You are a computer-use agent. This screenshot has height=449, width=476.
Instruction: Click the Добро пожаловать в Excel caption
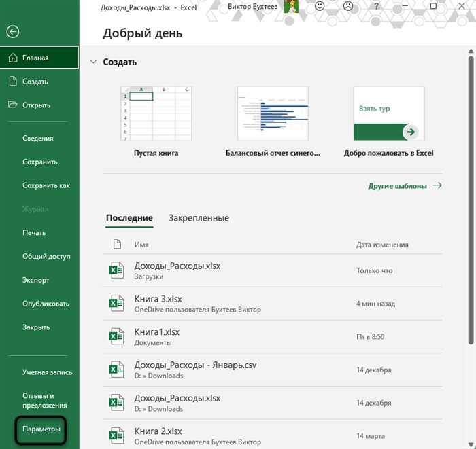pos(388,153)
